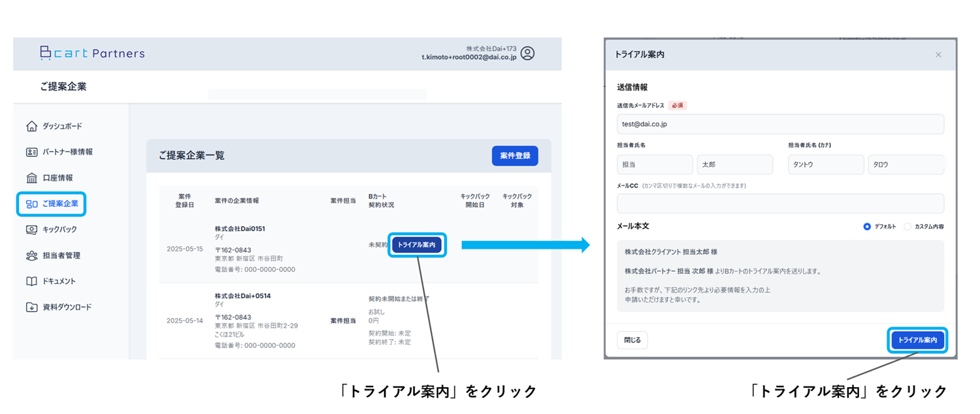Click the カナ field containing タントウ

click(826, 165)
